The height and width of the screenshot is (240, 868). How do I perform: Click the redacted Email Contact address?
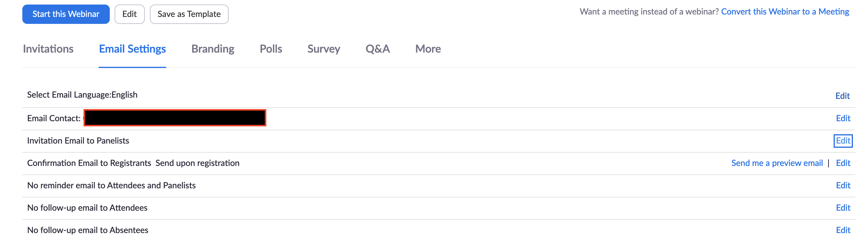(x=175, y=118)
